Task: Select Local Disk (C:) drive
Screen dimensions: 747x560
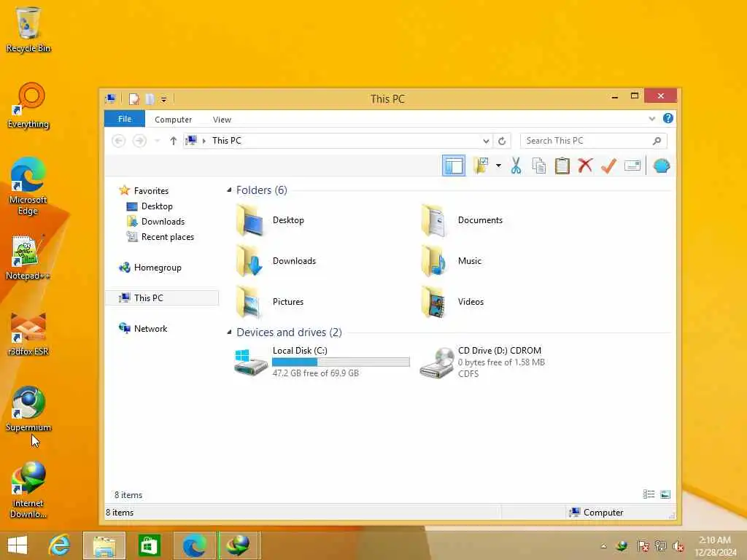Action: (322, 362)
